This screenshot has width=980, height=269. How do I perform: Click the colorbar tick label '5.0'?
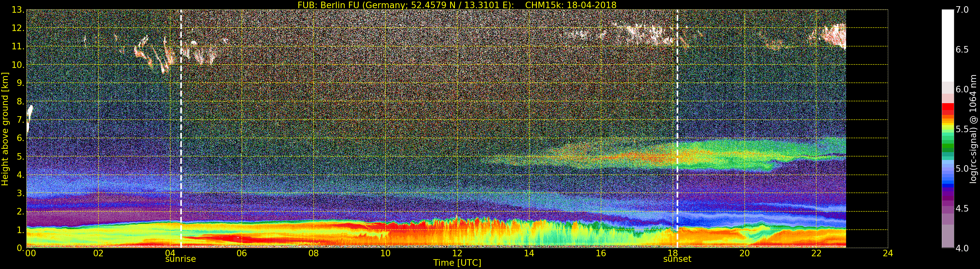pos(962,168)
